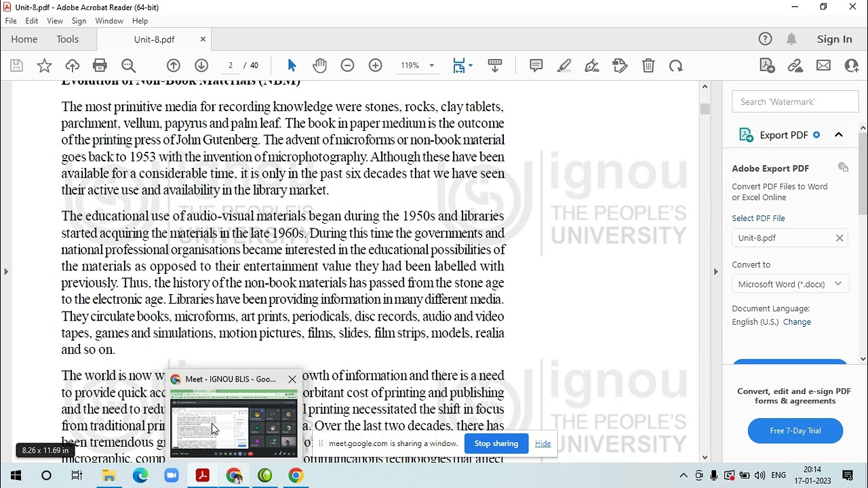Click Select PDF File link
This screenshot has height=488, width=868.
758,218
